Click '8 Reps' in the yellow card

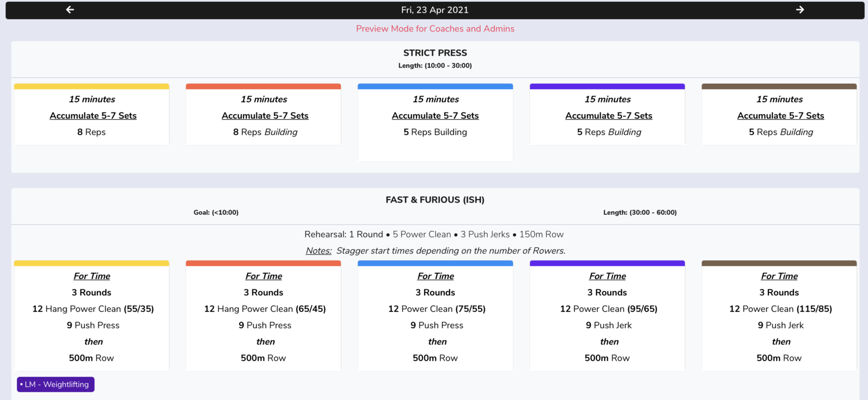[91, 132]
